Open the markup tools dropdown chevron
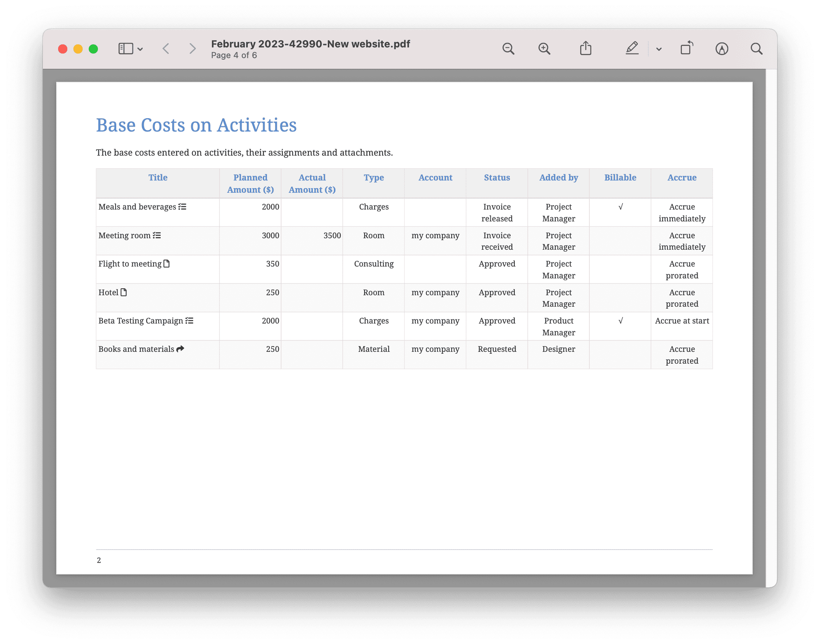Viewport: 820px width, 644px height. pos(659,49)
